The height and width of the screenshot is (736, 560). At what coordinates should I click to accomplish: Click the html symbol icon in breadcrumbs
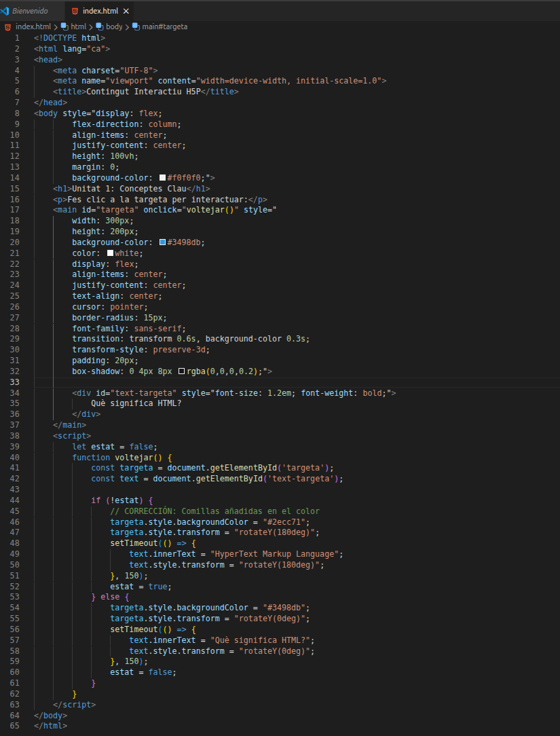click(x=64, y=26)
